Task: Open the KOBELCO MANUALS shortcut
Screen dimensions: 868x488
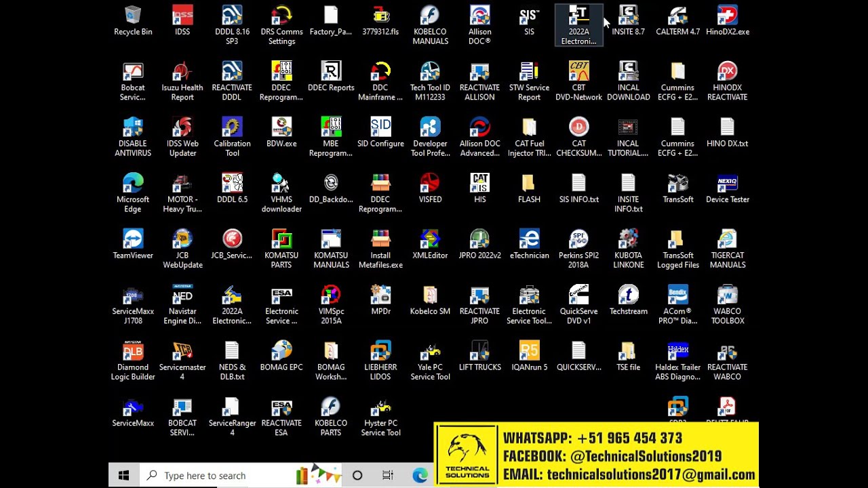Action: point(430,26)
